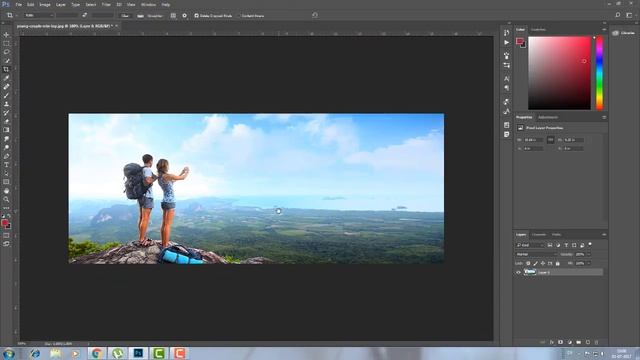The image size is (640, 360).
Task: Toggle layer filtering switch in Layers panel
Action: point(590,244)
